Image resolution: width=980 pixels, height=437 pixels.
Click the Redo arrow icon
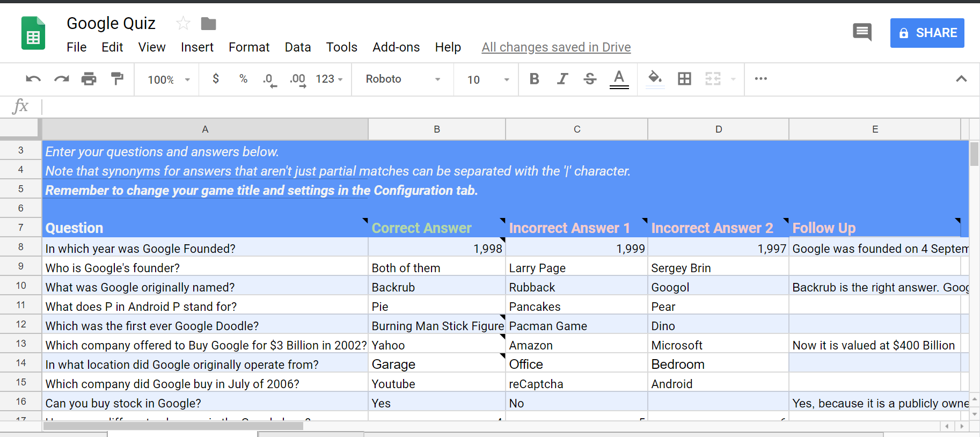click(62, 79)
